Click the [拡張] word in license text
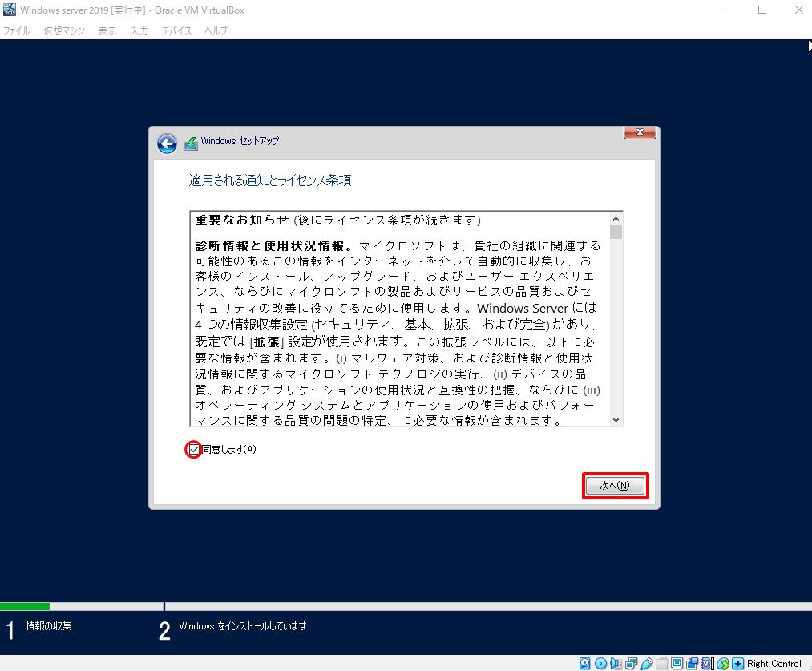Viewport: 812px width, 671px height. click(267, 342)
